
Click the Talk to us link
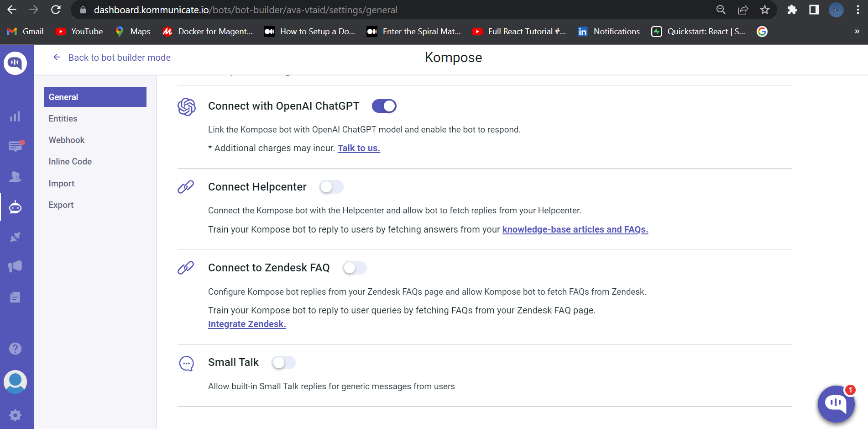359,148
